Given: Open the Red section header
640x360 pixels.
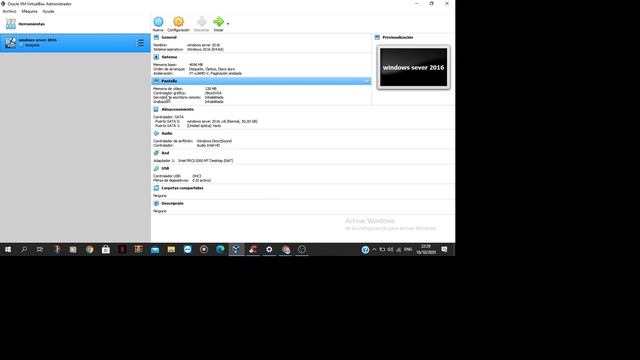Looking at the screenshot, I should click(x=165, y=153).
